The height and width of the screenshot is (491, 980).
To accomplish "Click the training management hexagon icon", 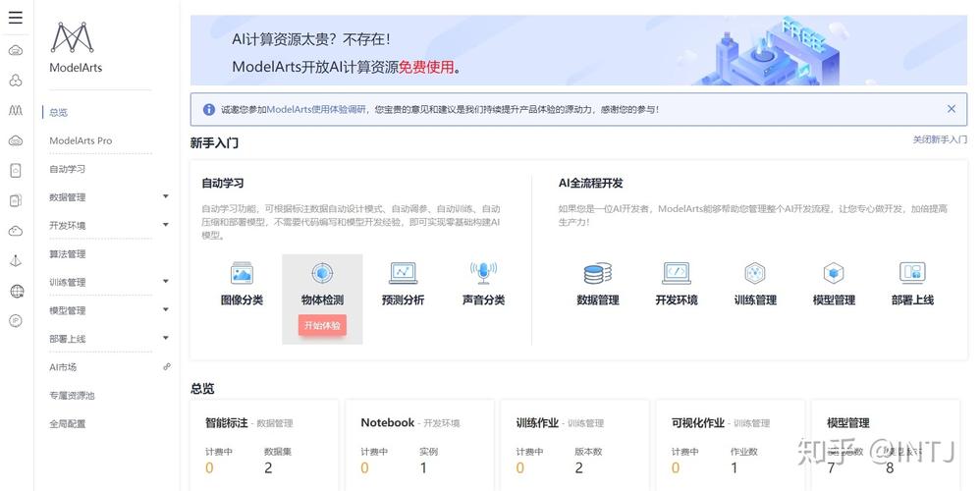I will [755, 273].
